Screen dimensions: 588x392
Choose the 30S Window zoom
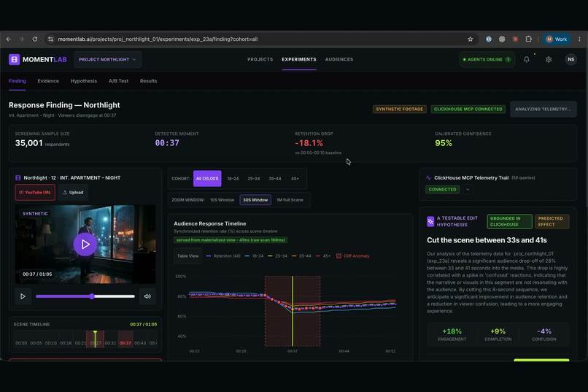(x=255, y=200)
